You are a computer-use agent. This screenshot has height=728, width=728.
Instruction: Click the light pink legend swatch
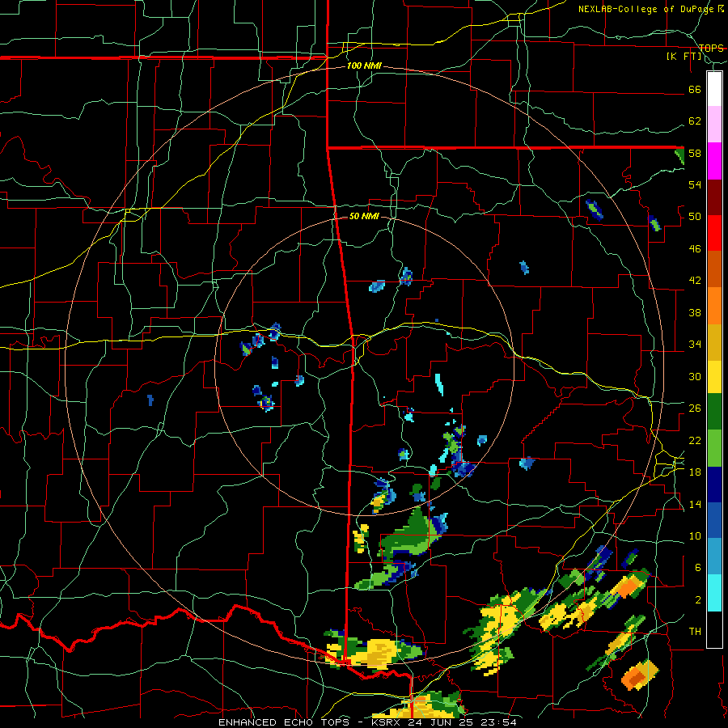pyautogui.click(x=714, y=124)
